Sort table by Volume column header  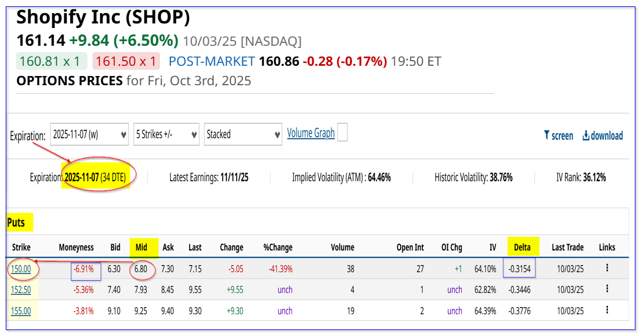point(342,247)
